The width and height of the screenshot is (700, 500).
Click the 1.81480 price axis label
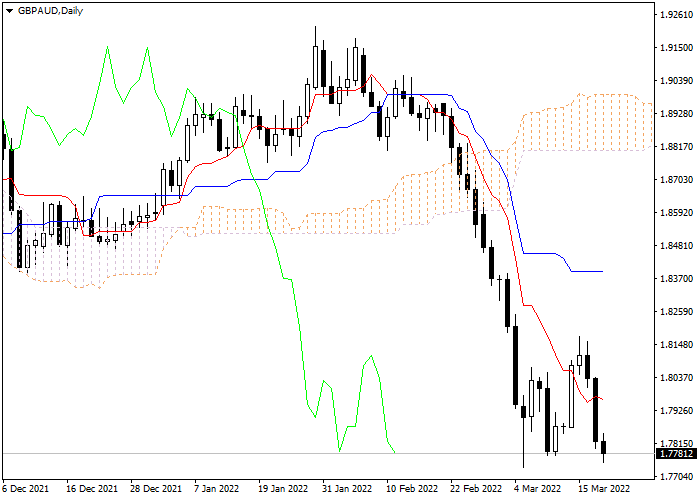coord(677,345)
